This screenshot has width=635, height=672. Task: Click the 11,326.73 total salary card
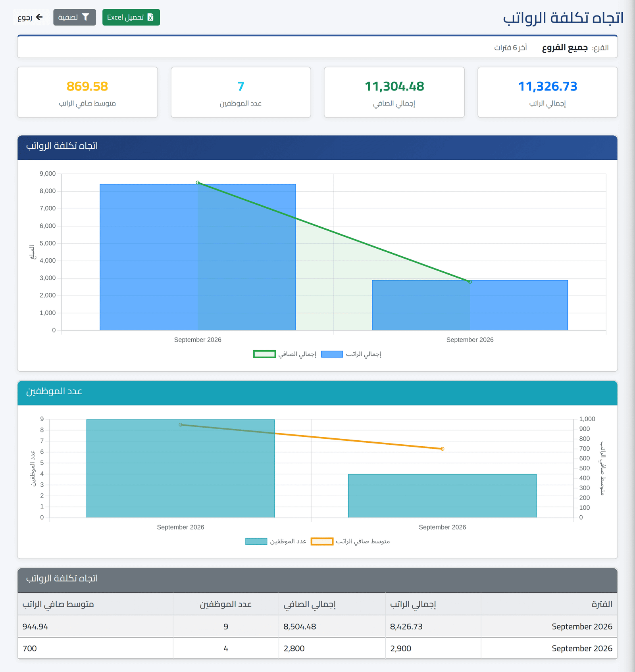[548, 92]
